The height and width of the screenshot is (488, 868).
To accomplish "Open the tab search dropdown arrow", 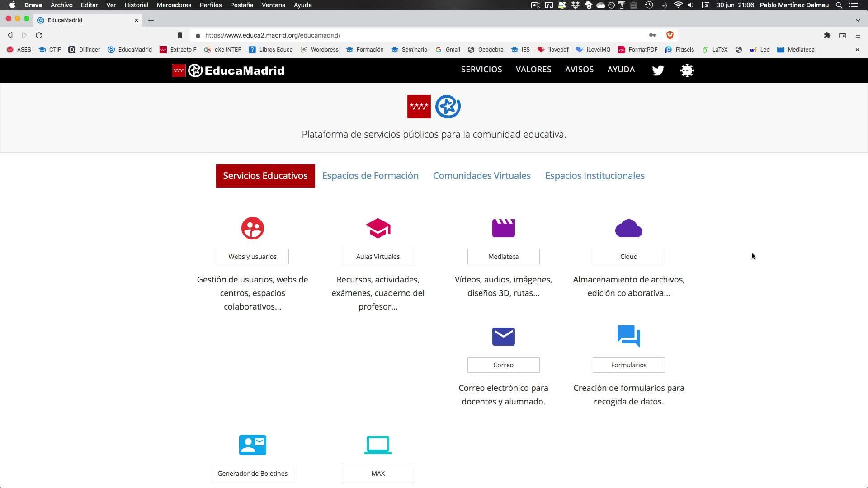I will 858,20.
